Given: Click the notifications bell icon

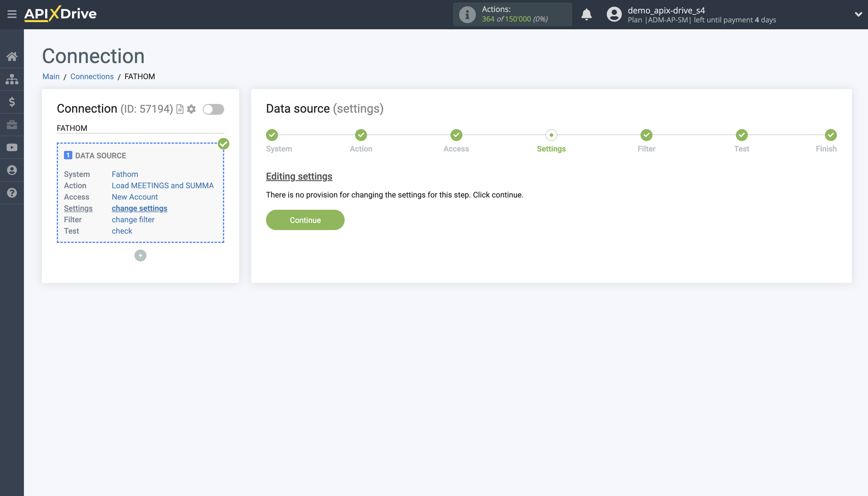Looking at the screenshot, I should (586, 14).
